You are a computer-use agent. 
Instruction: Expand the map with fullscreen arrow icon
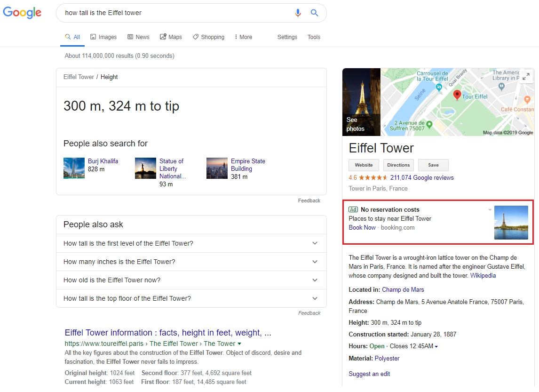pos(526,76)
